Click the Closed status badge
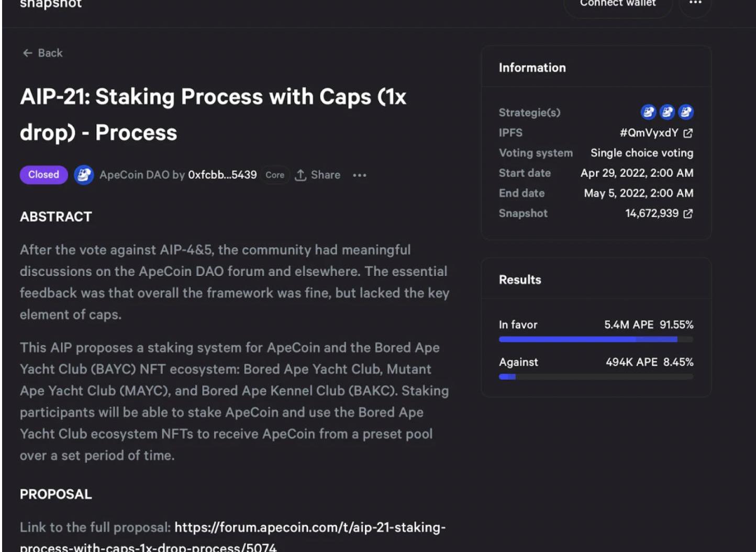Screen dimensions: 756x552 point(44,175)
